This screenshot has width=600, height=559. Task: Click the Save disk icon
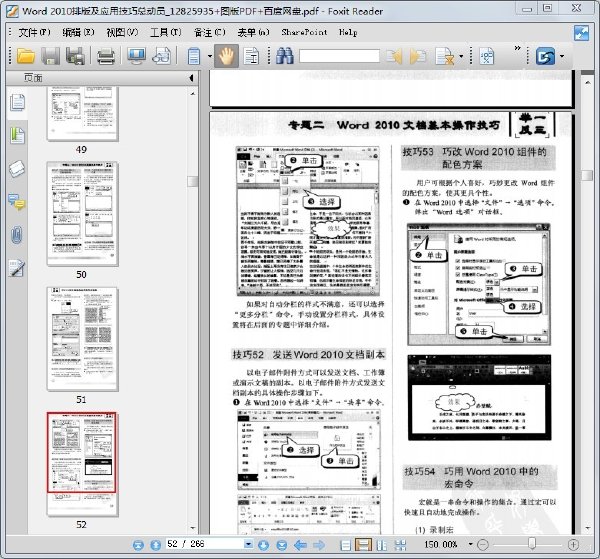tap(51, 56)
